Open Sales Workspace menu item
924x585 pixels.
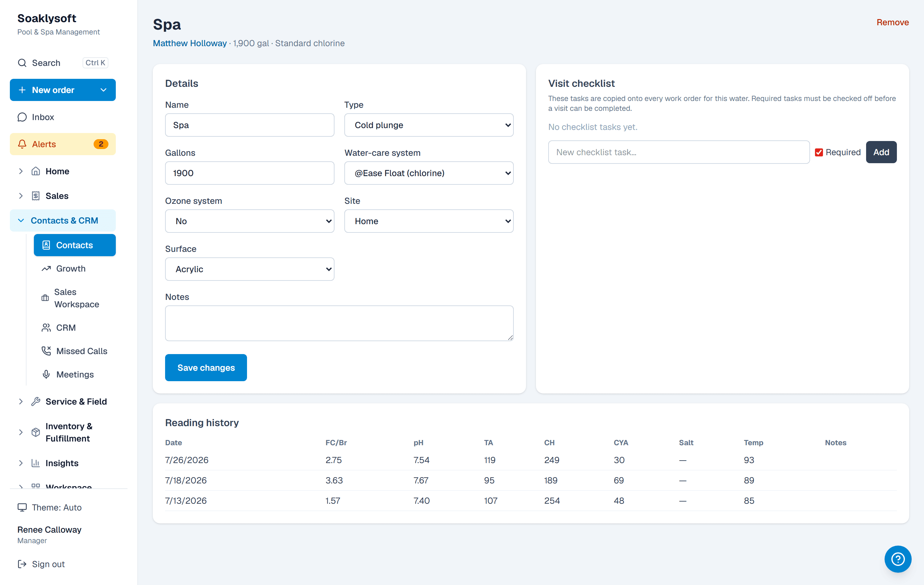(75, 298)
